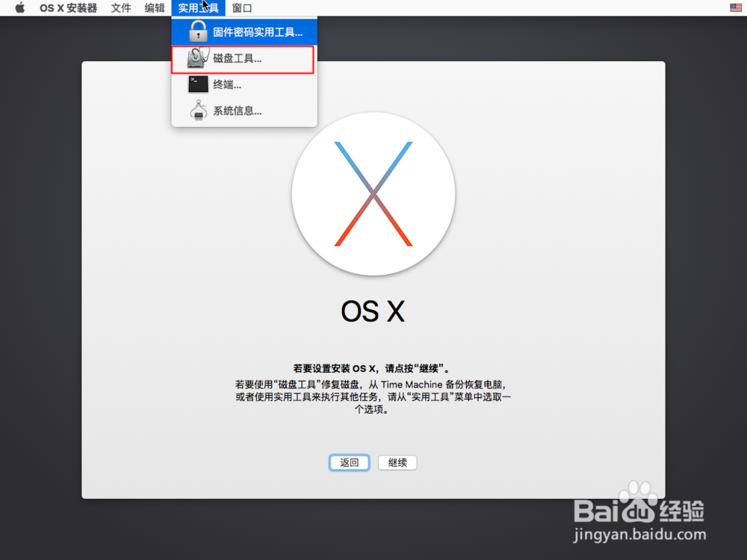
Task: Click the US flag input source icon
Action: (736, 7)
